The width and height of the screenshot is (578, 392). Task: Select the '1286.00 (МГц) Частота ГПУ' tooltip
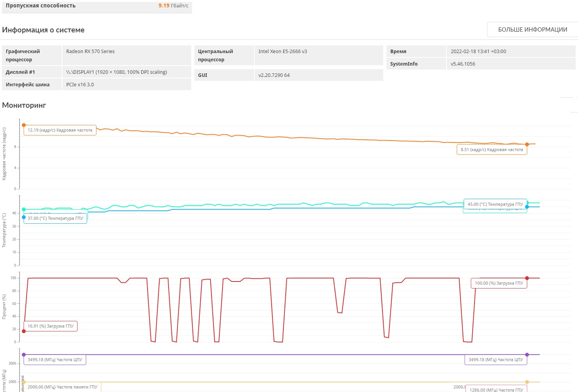click(x=496, y=389)
